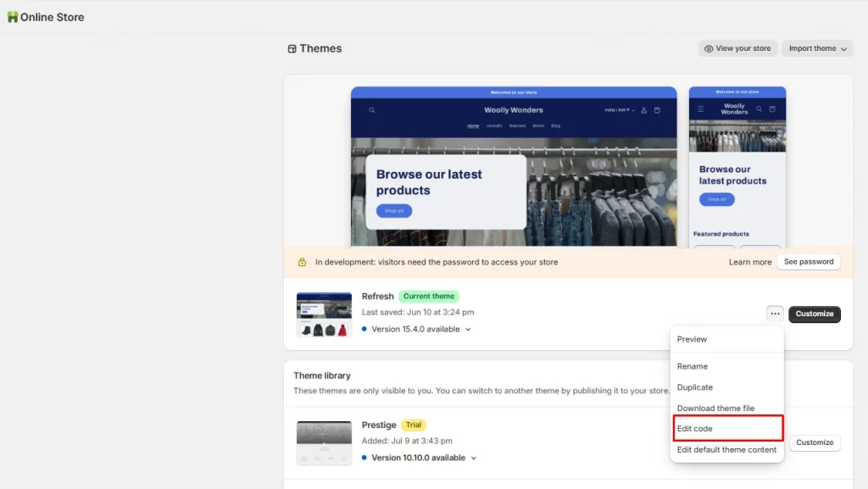
Task: Click the Online Store shop icon
Action: pyautogui.click(x=12, y=17)
